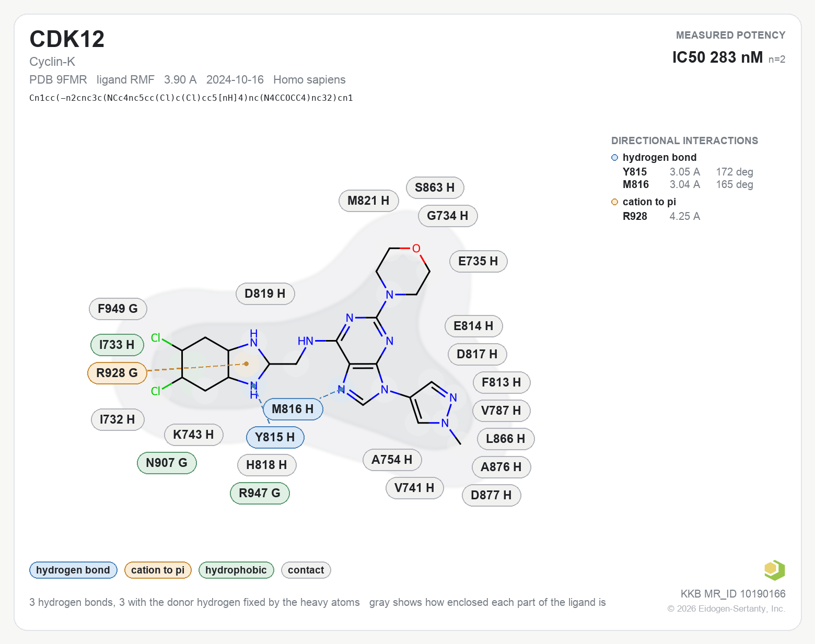Select the G734 H residue label
Viewport: 815px width, 644px height.
tap(448, 216)
